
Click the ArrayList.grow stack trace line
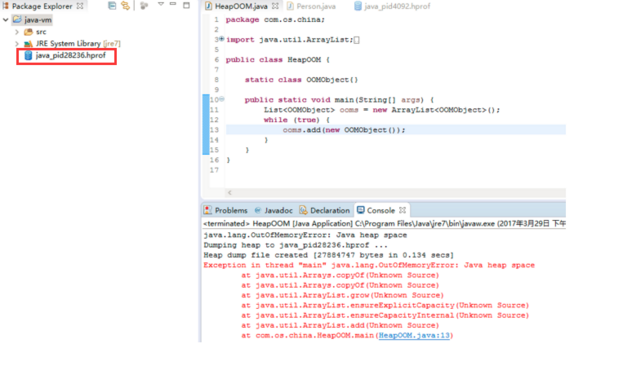click(x=342, y=295)
